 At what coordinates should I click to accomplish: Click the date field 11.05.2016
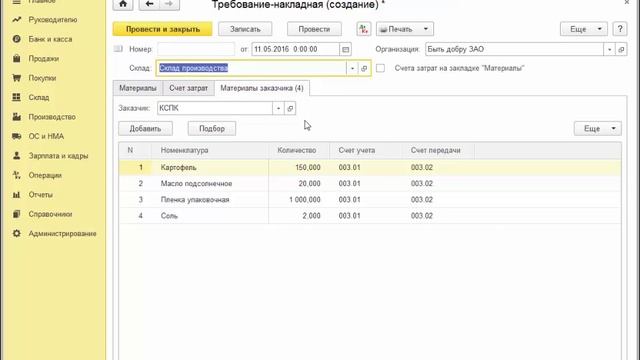click(296, 49)
